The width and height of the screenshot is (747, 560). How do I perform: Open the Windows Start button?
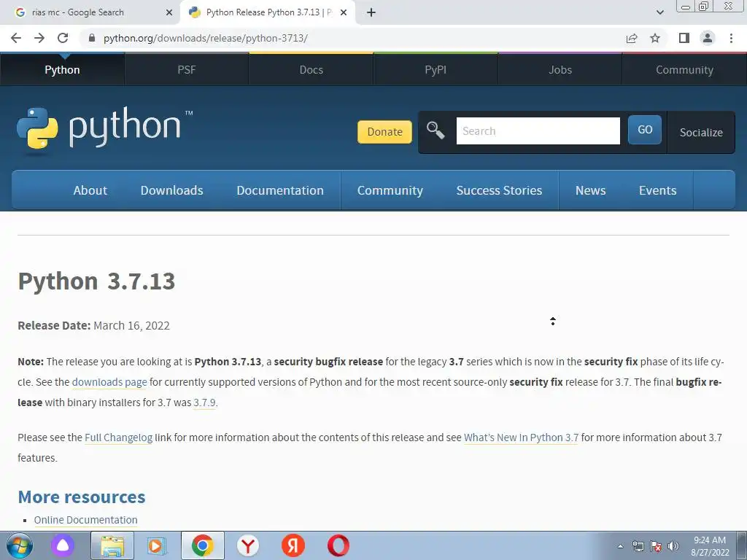pyautogui.click(x=20, y=545)
